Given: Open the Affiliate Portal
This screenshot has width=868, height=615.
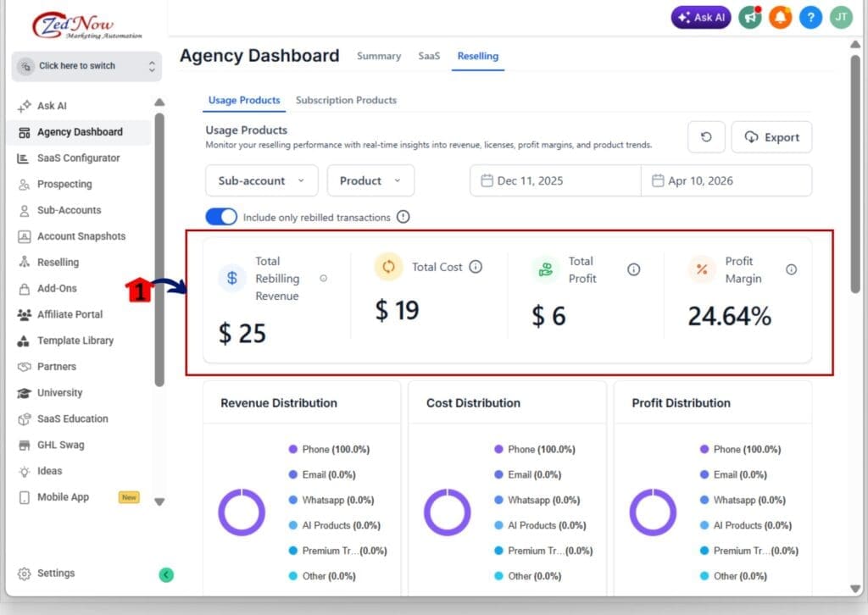Looking at the screenshot, I should (x=75, y=314).
